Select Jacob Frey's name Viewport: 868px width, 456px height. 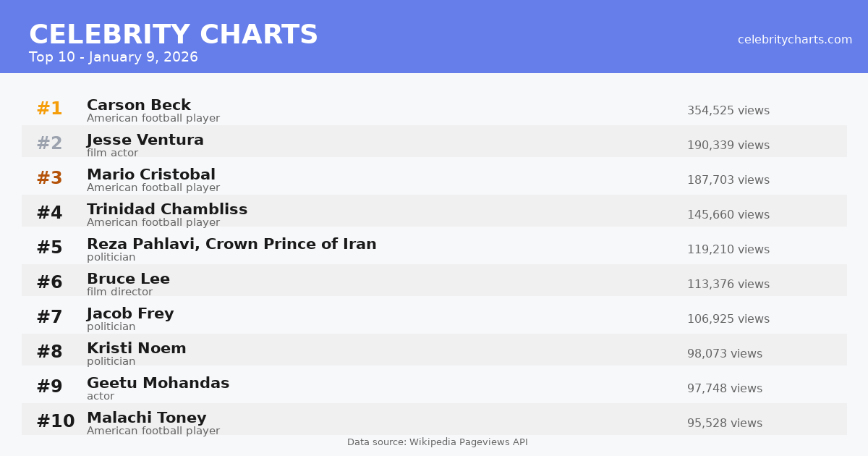pos(130,314)
